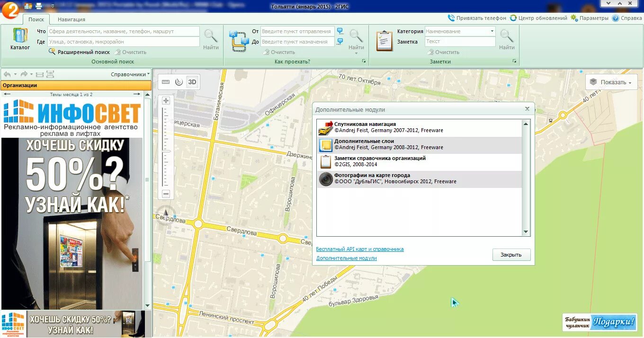The height and width of the screenshot is (338, 644).
Task: Select the radius spiral tool on map
Action: (179, 81)
